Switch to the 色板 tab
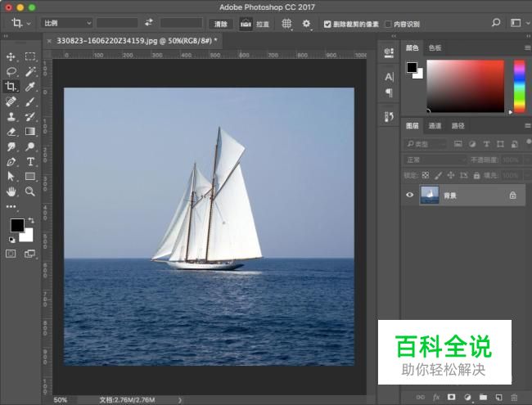Image resolution: width=532 pixels, height=405 pixels. (435, 48)
